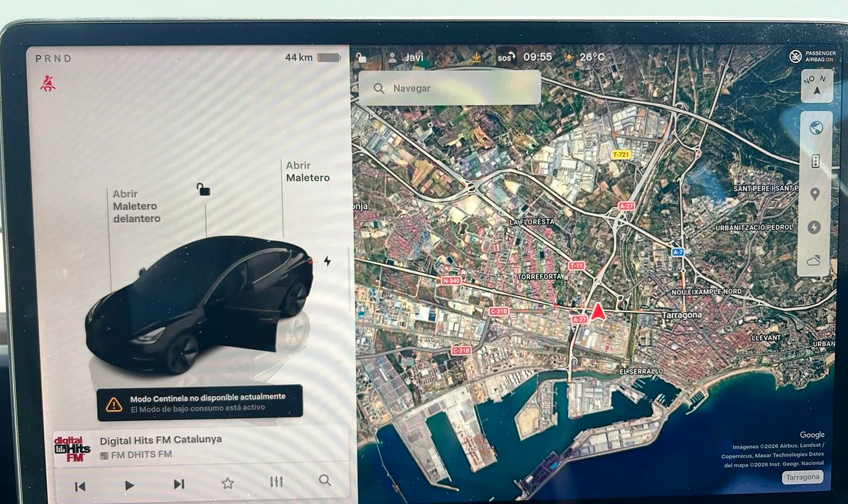Viewport: 848px width, 504px height.
Task: Favorite the station with the star icon
Action: [228, 483]
